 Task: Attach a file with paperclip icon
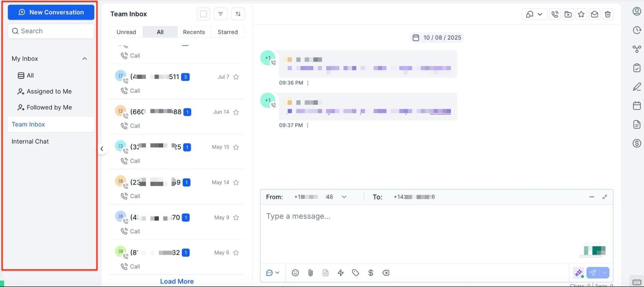pyautogui.click(x=310, y=273)
